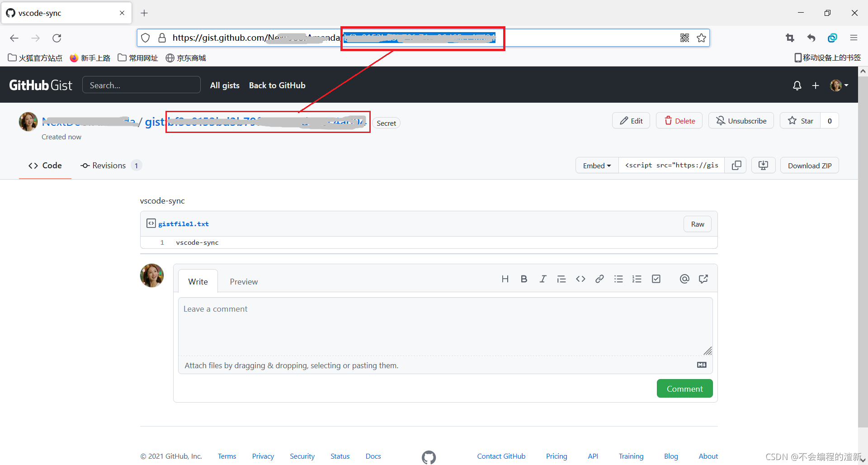Screen dimensions: 868x465
Task: Submit with the green Comment button
Action: coord(684,389)
